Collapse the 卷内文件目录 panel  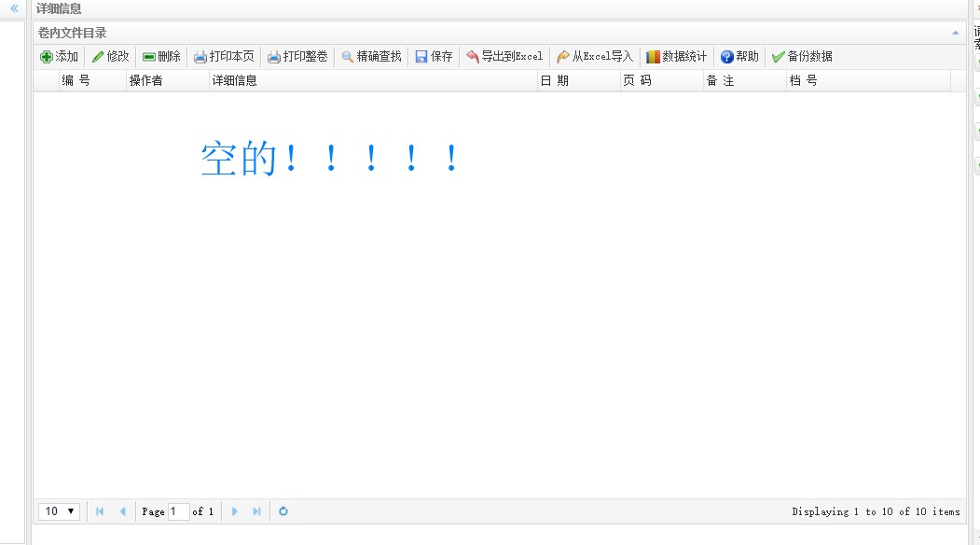pos(955,33)
